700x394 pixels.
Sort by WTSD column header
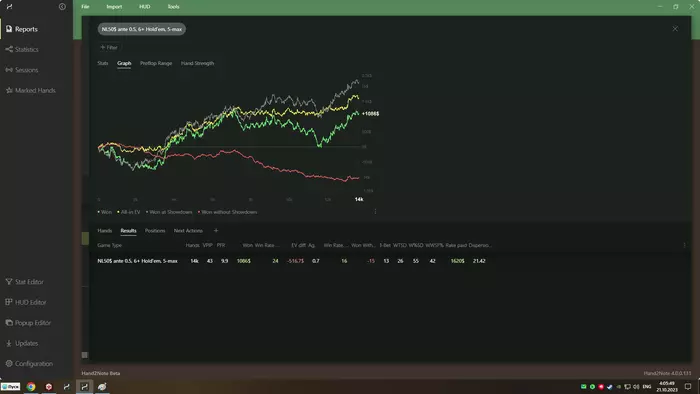point(400,245)
